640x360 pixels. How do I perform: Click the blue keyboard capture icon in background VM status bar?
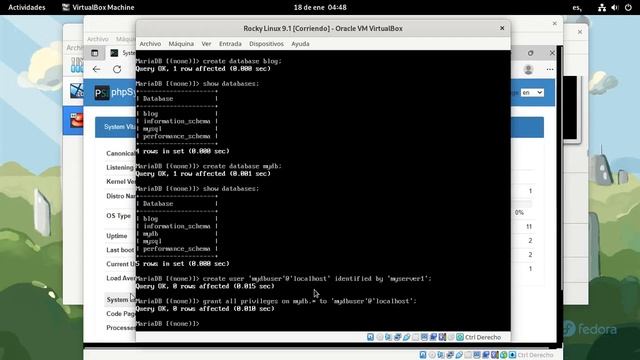pos(512,355)
